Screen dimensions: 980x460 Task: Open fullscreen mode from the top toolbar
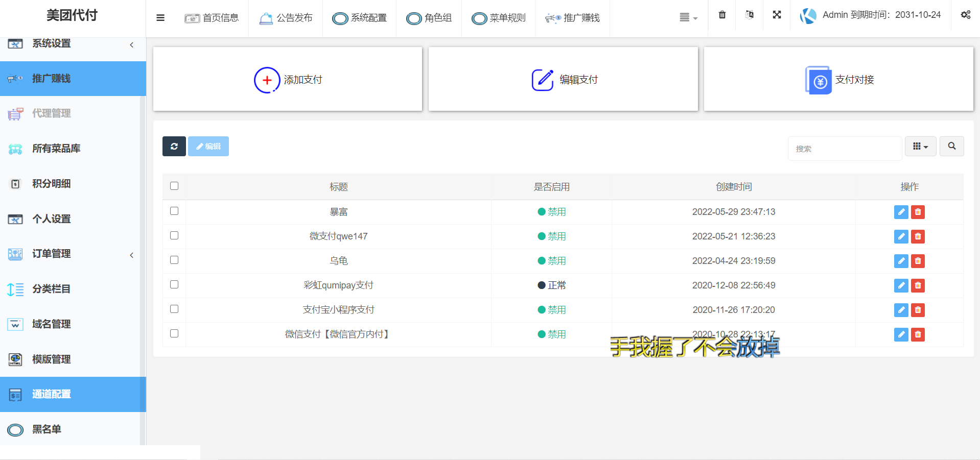777,15
